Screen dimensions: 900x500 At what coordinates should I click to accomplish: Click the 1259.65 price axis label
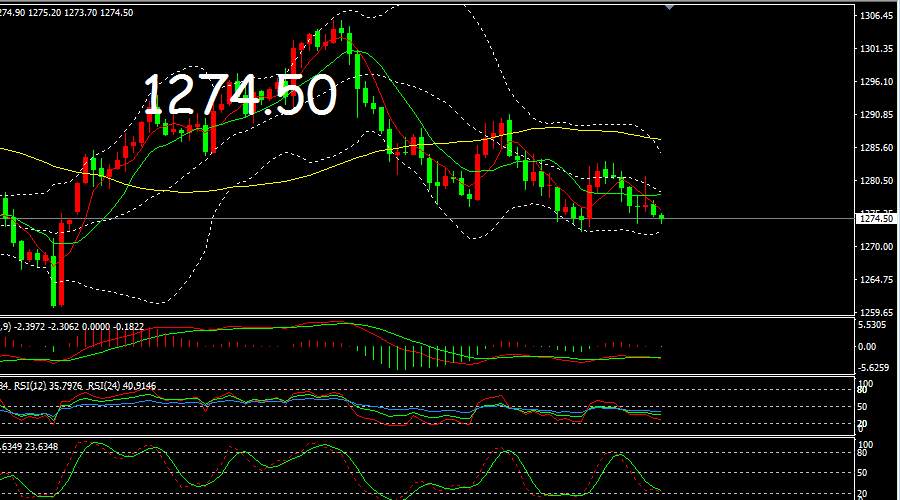876,313
